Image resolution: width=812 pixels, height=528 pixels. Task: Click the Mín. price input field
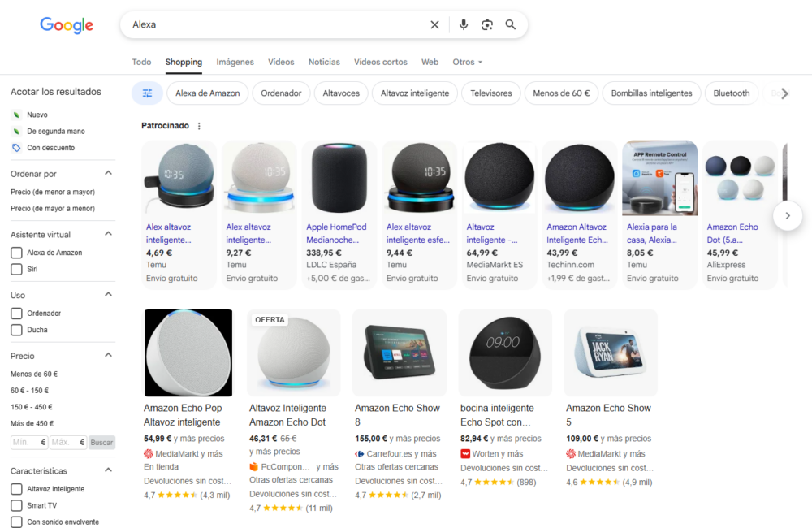pyautogui.click(x=29, y=443)
